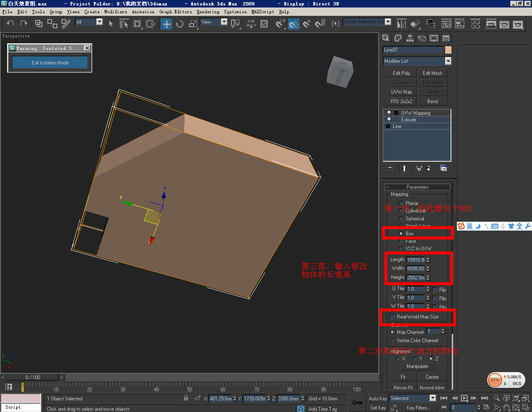The height and width of the screenshot is (412, 532).
Task: Open the Mirror tool
Action: click(x=401, y=24)
